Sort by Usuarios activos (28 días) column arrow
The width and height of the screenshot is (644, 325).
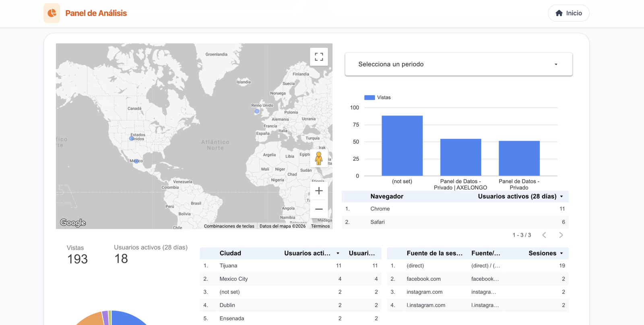561,197
